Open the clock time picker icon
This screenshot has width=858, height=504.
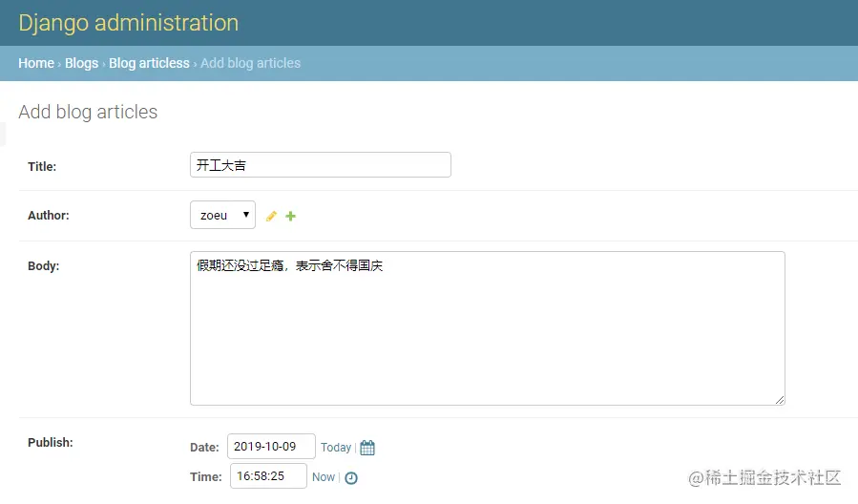coord(351,477)
